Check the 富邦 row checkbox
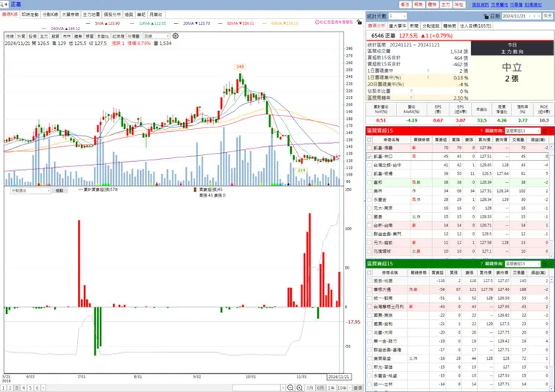 [x=370, y=182]
